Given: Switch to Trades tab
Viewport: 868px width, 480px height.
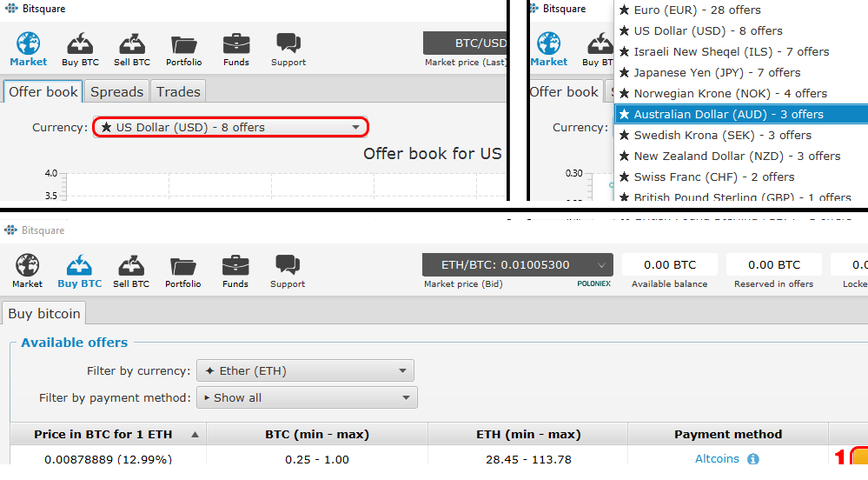Looking at the screenshot, I should 178,91.
